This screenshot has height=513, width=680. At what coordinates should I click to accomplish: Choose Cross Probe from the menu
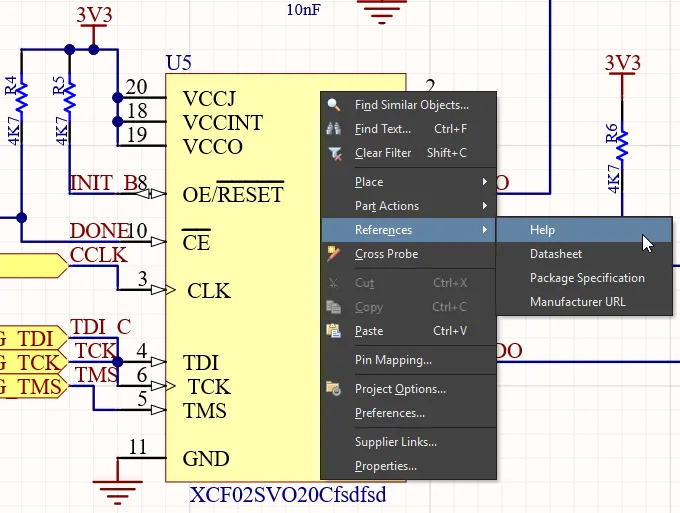pos(409,254)
